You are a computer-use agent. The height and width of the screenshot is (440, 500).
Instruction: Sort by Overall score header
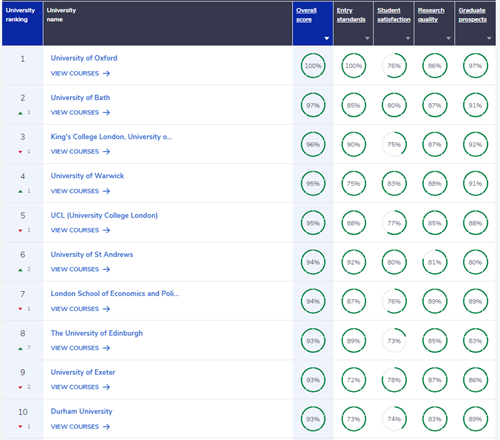306,15
